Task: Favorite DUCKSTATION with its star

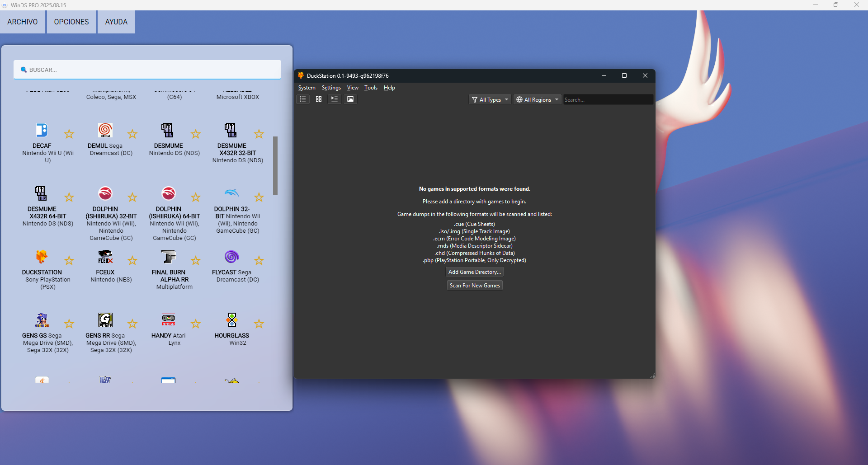Action: tap(69, 260)
